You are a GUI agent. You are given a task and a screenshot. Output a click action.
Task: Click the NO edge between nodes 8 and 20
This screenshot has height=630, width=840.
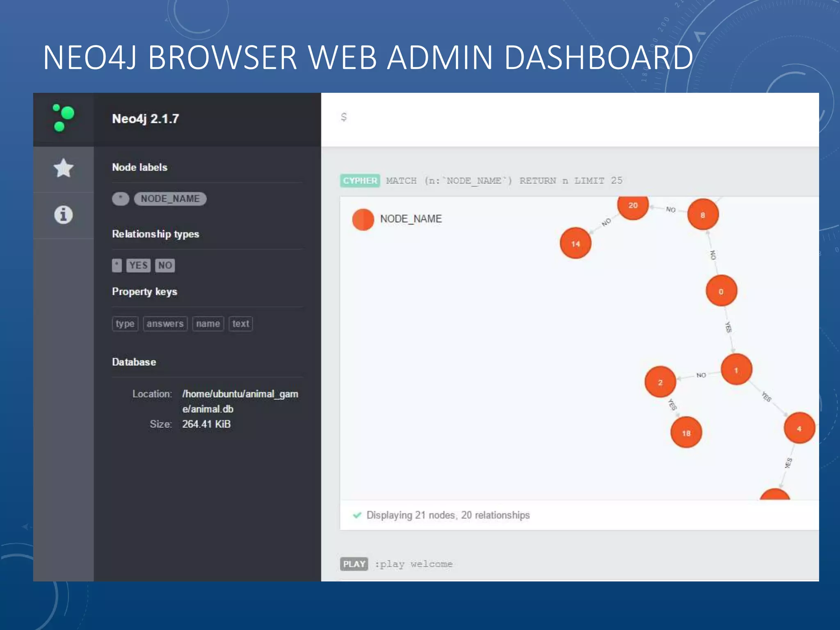671,210
